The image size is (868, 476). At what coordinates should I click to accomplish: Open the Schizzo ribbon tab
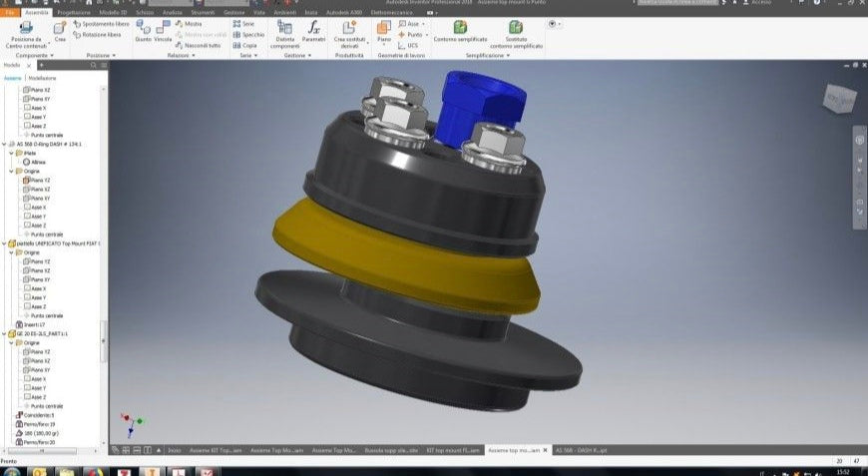click(145, 12)
